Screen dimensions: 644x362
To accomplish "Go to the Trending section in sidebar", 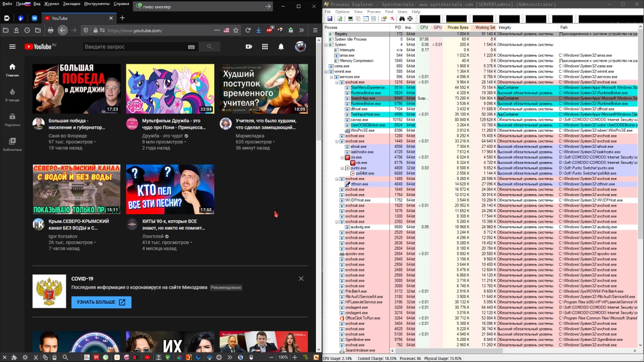I will [12, 95].
